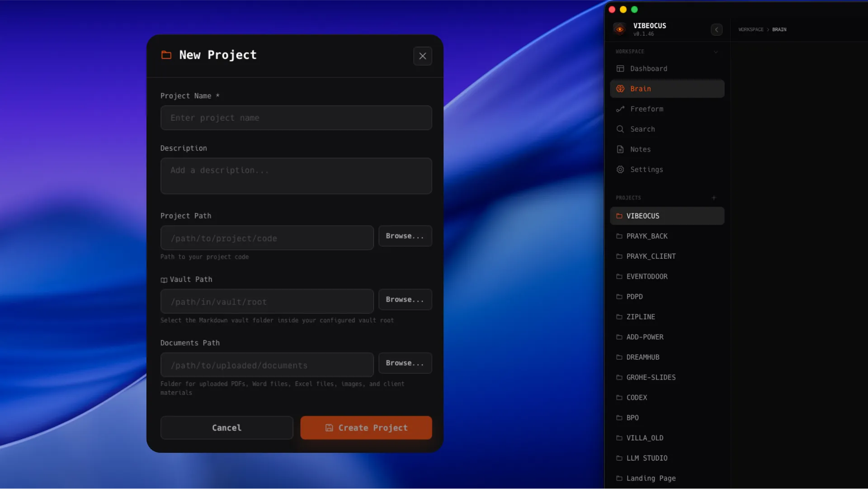Image resolution: width=868 pixels, height=489 pixels.
Task: Select the GROHE-SLIDES project
Action: pos(667,378)
